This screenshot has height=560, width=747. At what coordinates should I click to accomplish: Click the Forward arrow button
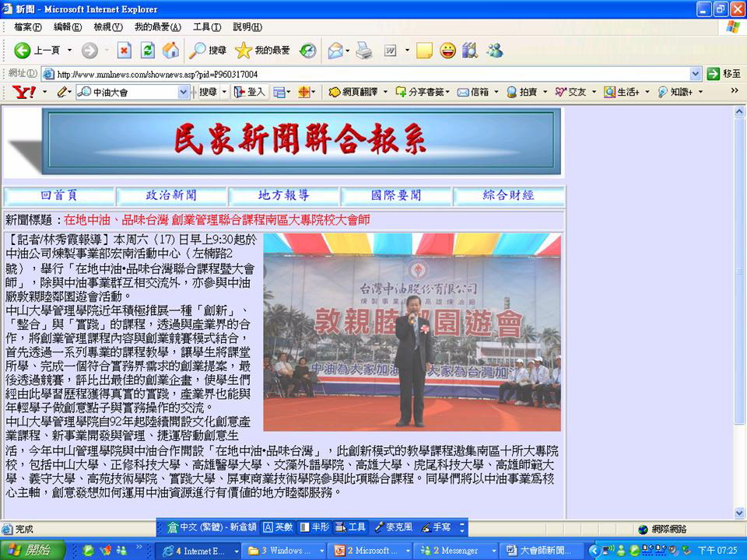coord(89,50)
